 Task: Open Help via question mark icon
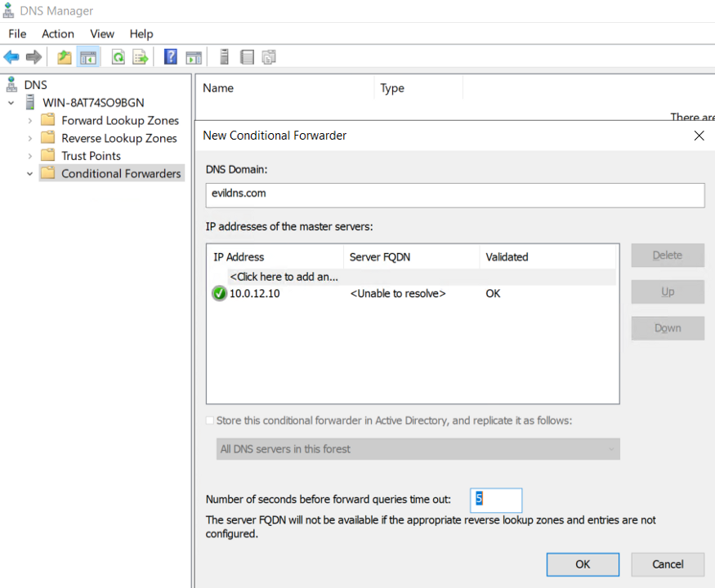point(170,56)
